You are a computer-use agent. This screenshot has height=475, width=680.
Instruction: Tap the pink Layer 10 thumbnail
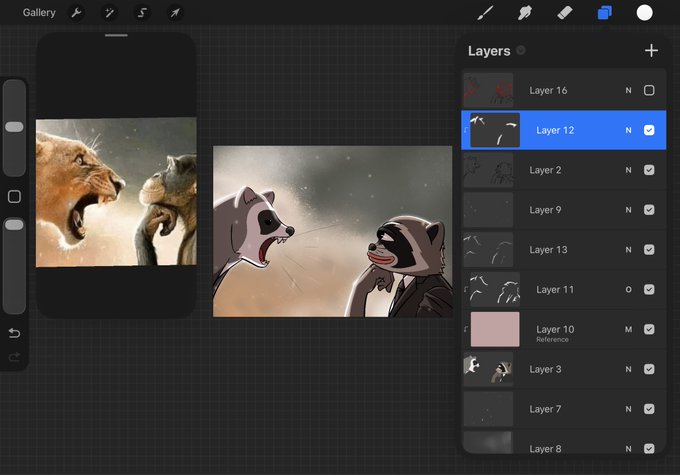click(495, 329)
